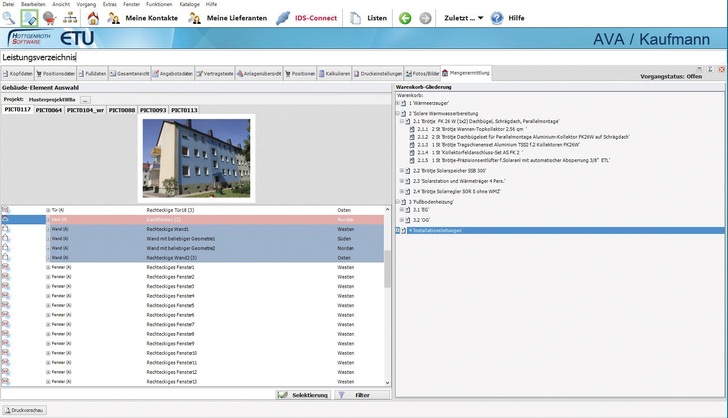Click the Selektierung button

[303, 395]
